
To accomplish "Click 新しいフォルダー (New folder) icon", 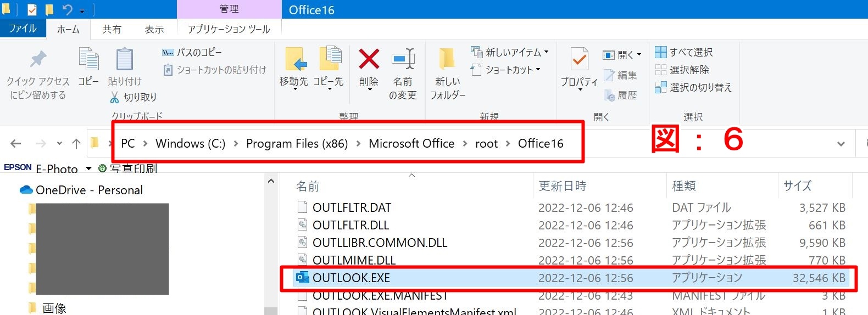I will 447,59.
